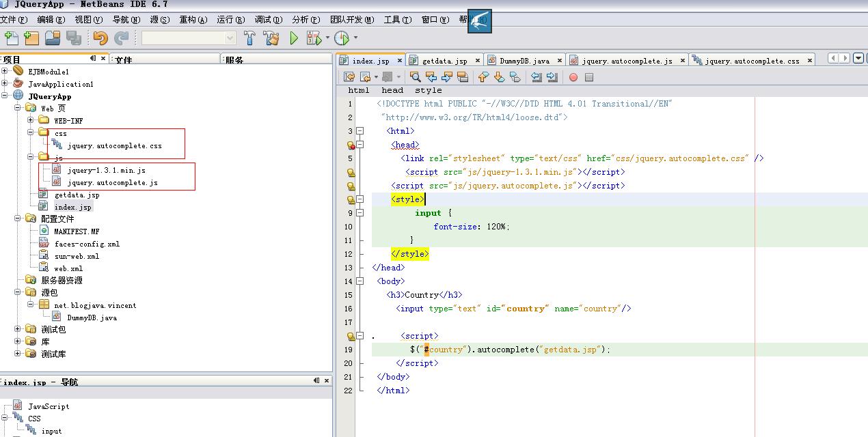Go to previous bookmark icon

483,77
